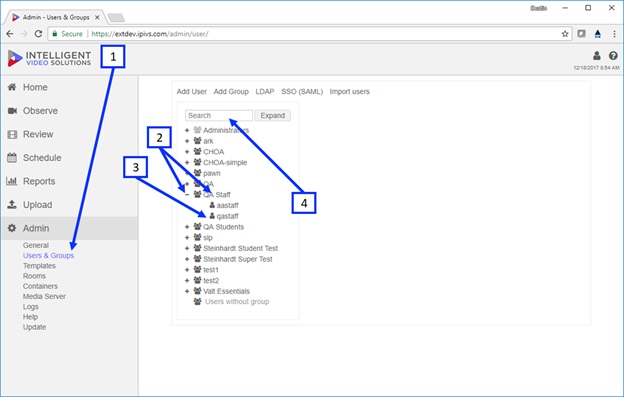Viewport: 624px width, 397px height.
Task: Open Media Server under Admin
Action: tap(44, 296)
